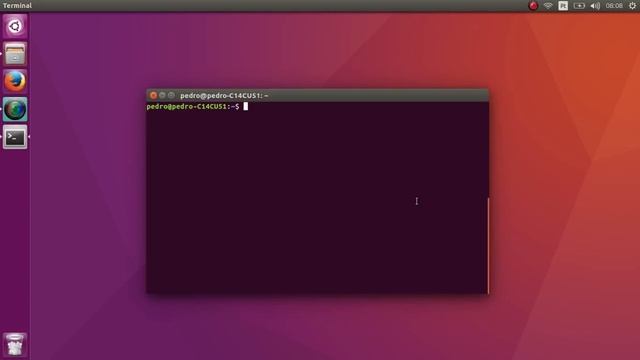Click the Terminal label in top panel
Image resolution: width=640 pixels, height=360 pixels.
pyautogui.click(x=17, y=6)
